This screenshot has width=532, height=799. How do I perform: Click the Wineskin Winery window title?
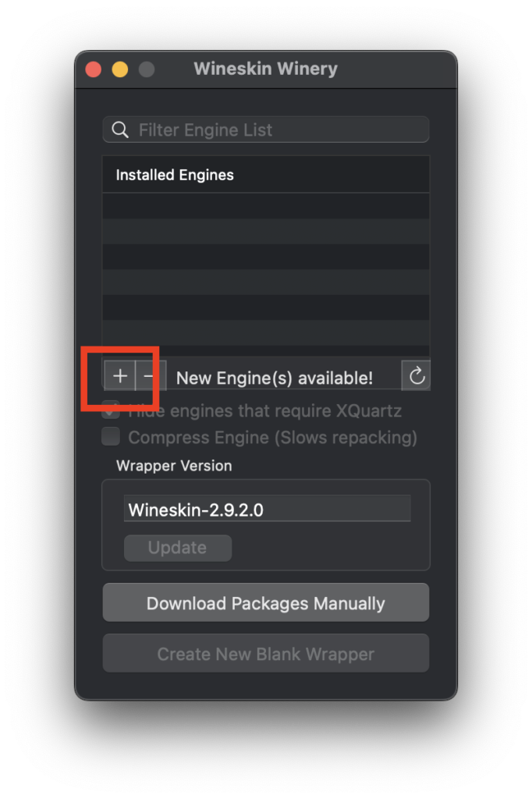pyautogui.click(x=265, y=69)
